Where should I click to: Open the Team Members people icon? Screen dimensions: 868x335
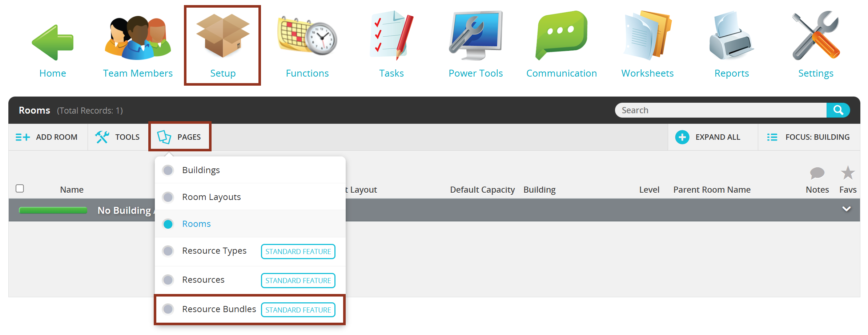138,38
